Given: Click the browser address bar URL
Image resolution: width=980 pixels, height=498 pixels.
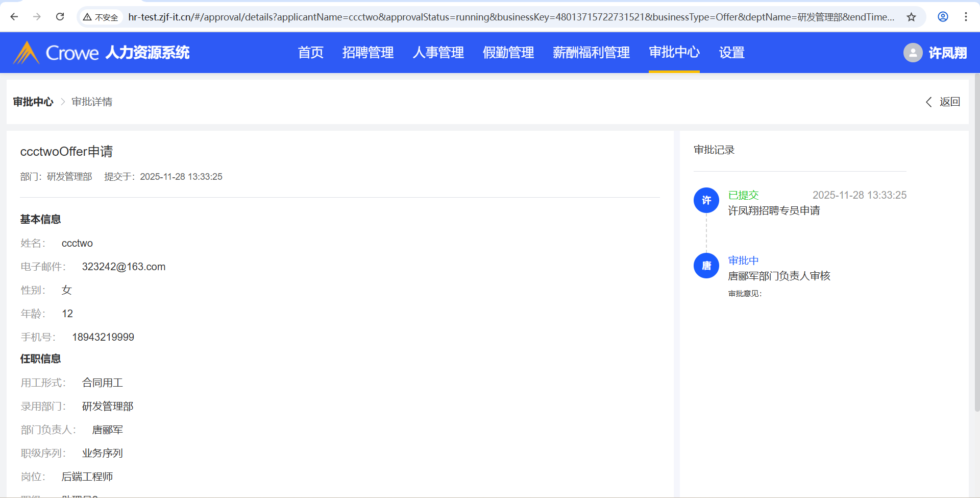Looking at the screenshot, I should tap(511, 17).
